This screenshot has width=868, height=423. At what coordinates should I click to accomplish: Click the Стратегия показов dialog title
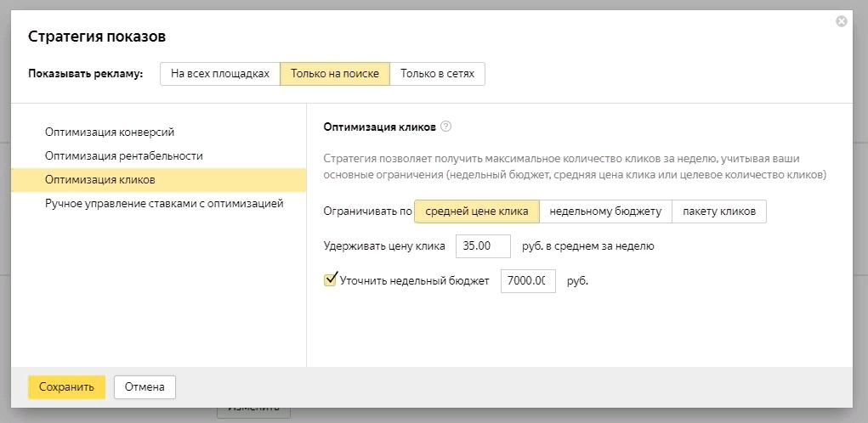point(97,37)
